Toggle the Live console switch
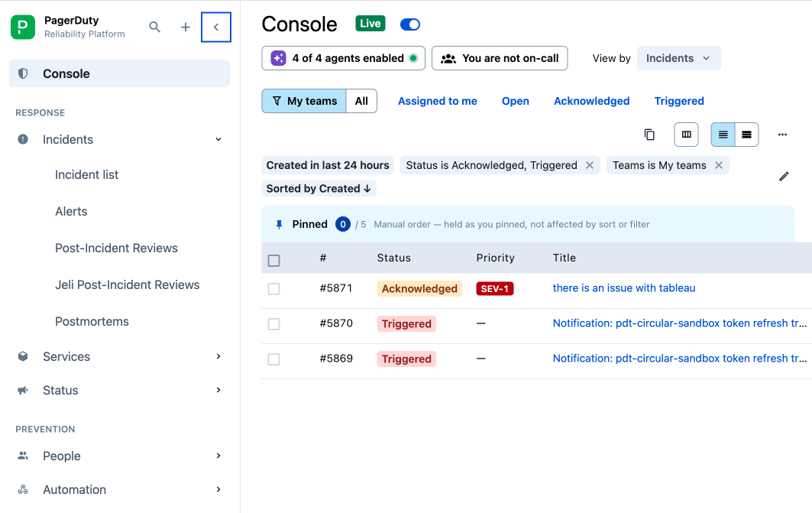Viewport: 812px width, 513px height. (x=410, y=24)
